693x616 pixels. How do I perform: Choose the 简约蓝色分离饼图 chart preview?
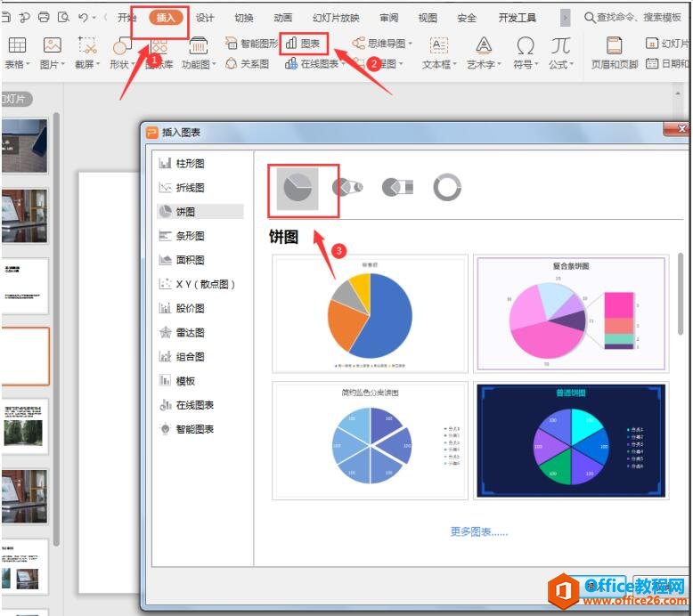pyautogui.click(x=370, y=442)
